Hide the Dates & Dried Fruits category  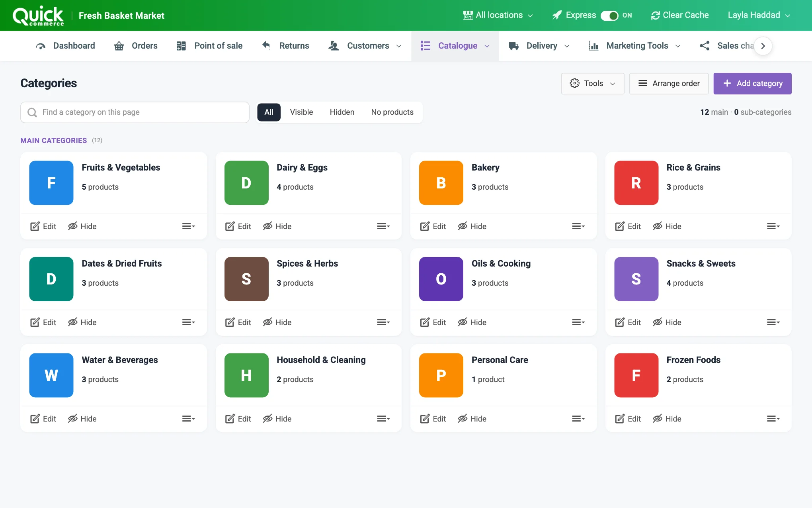82,322
